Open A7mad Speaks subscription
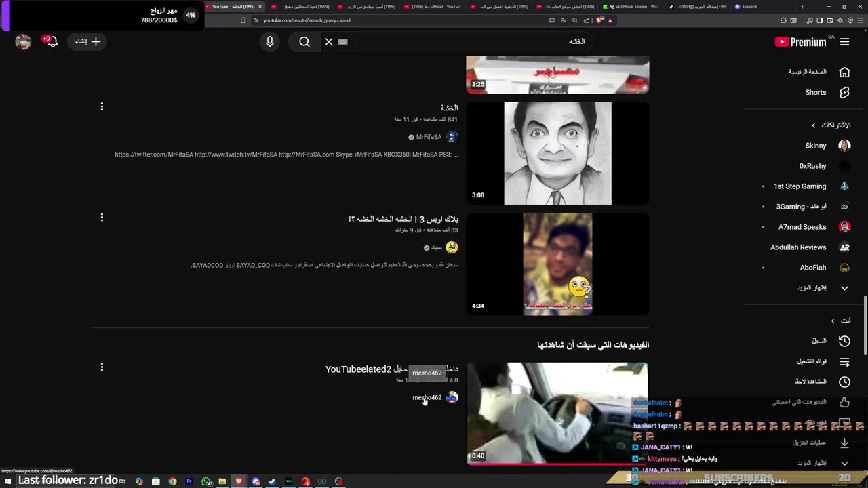The width and height of the screenshot is (868, 488). point(814,227)
